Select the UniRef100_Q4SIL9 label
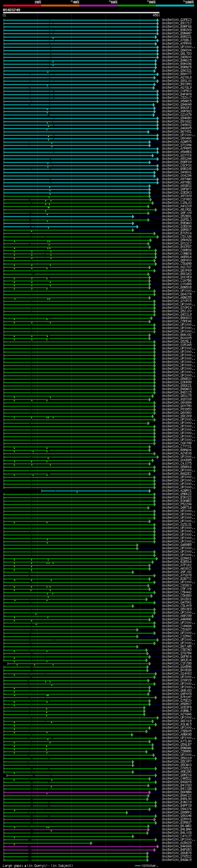The image size is (197, 868). pos(176,314)
